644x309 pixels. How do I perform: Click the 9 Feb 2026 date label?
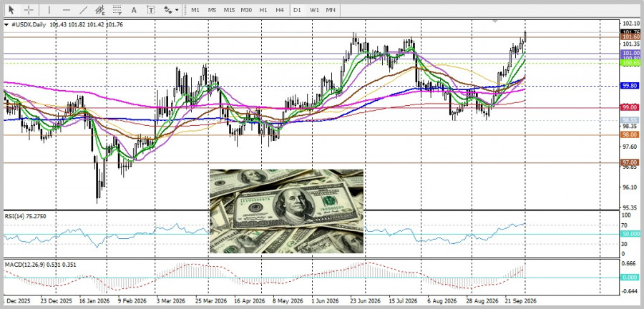[132, 301]
